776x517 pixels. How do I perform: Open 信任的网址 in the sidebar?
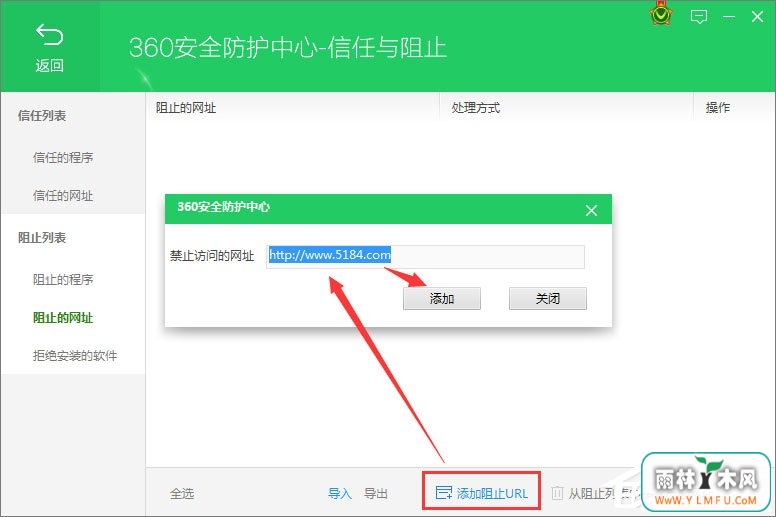click(63, 195)
